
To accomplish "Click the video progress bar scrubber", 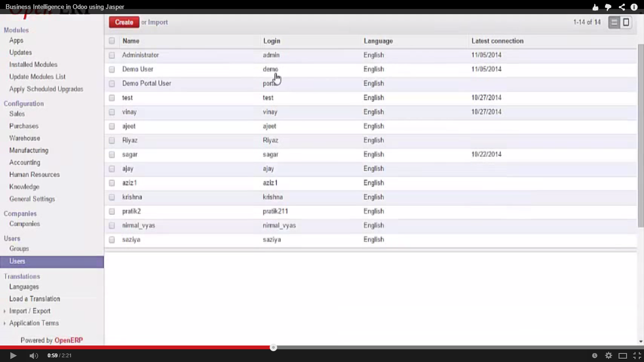I will (x=273, y=348).
